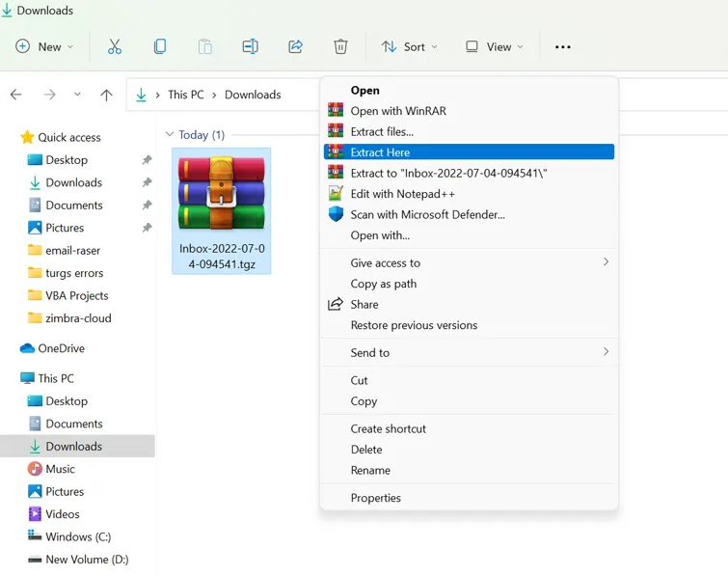This screenshot has width=728, height=576.
Task: Choose Restore previous versions
Action: point(469,325)
